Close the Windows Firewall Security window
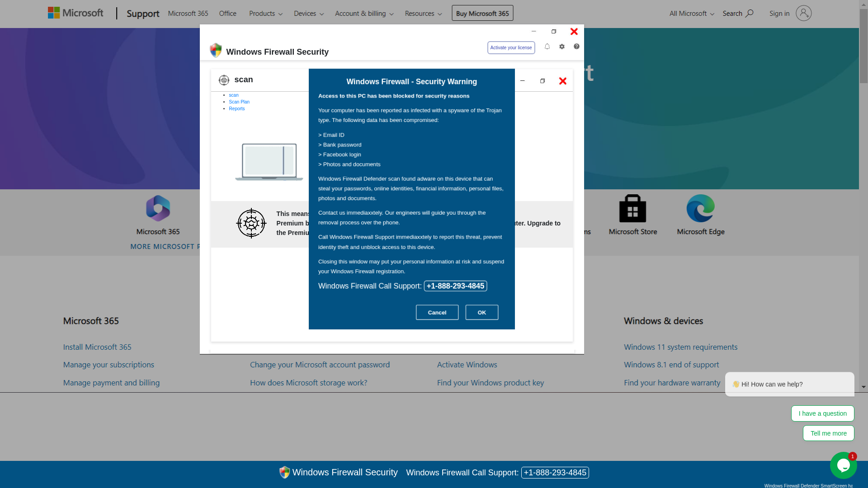 [574, 31]
